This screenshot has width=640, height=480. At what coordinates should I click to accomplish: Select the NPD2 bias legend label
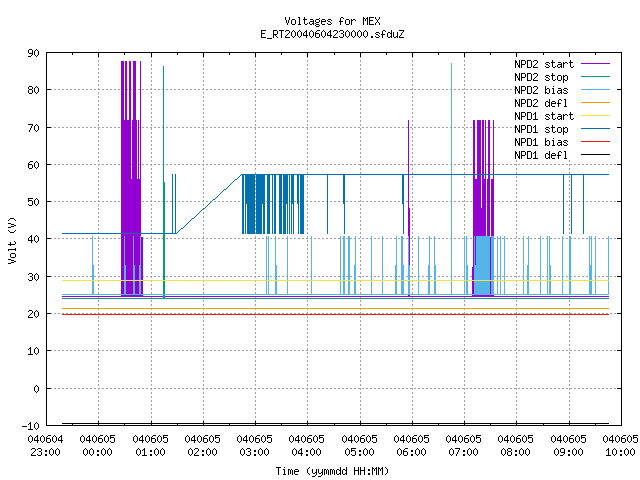click(x=541, y=90)
